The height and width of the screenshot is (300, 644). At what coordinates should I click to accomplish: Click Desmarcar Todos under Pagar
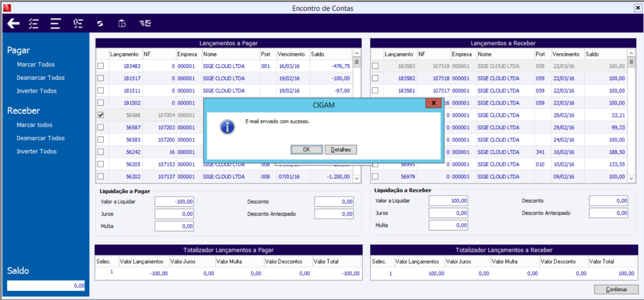41,78
